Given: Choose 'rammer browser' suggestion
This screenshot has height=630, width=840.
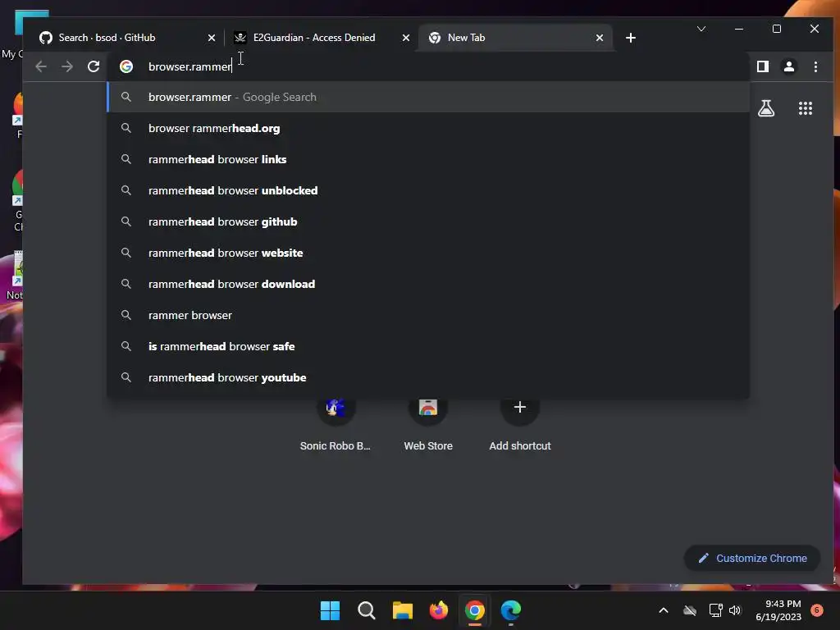Looking at the screenshot, I should coord(428,315).
